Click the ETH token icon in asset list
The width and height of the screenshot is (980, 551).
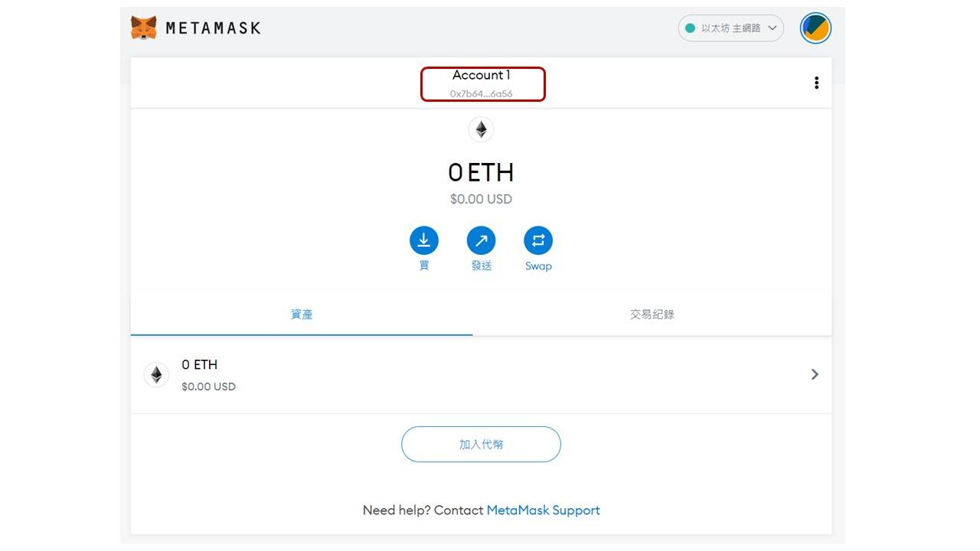pos(156,374)
